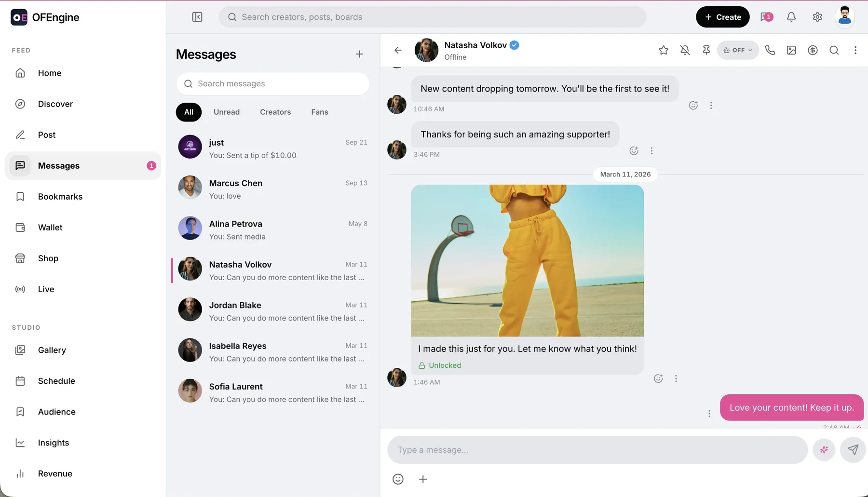Select the Creators filter tab
The width and height of the screenshot is (868, 497).
point(275,112)
